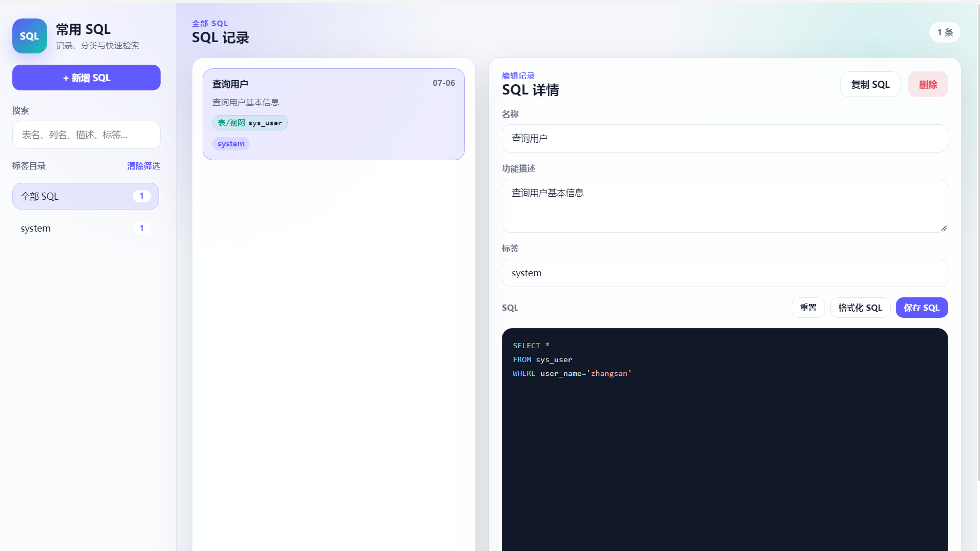
Task: Filter by the system tag in sidebar
Action: coord(86,228)
